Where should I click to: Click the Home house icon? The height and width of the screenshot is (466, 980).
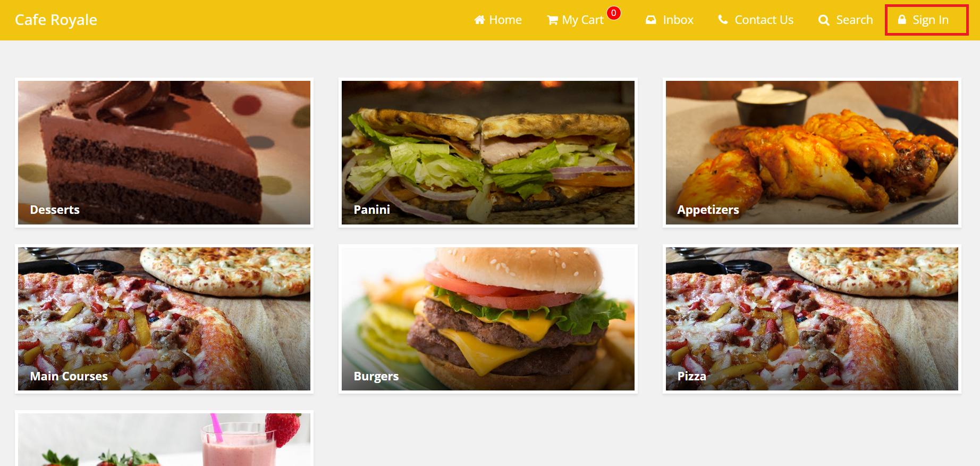[479, 20]
